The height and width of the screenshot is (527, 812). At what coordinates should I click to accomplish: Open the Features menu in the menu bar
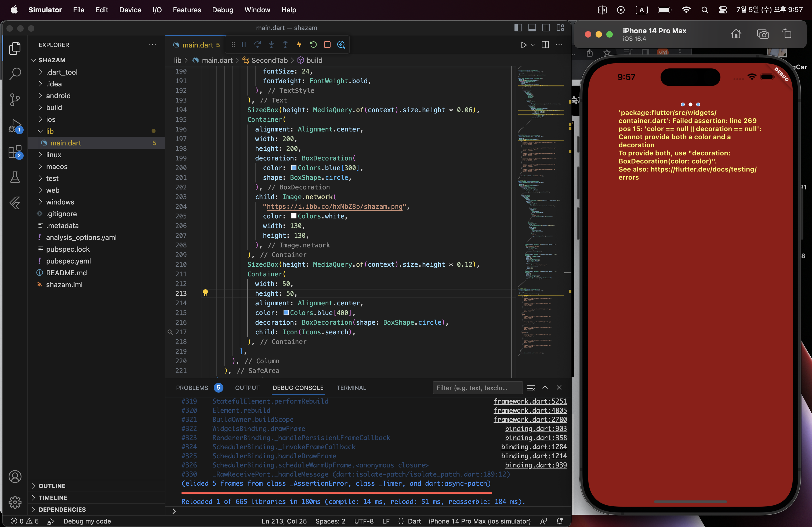pyautogui.click(x=187, y=10)
